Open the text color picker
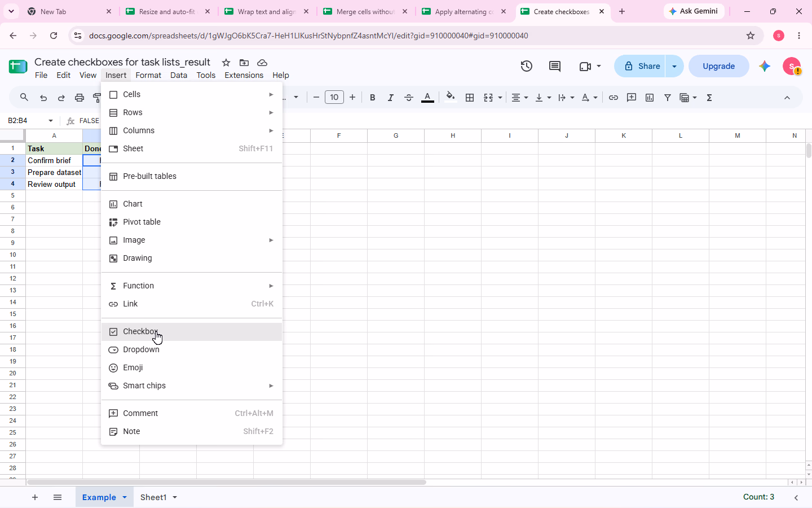Viewport: 812px width, 508px height. pos(428,98)
